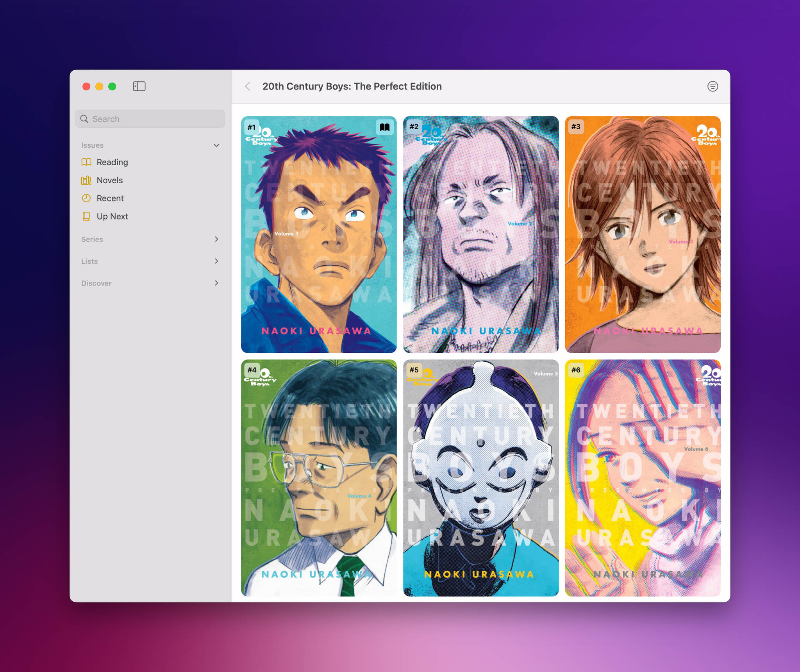Collapse the Issues section dropdown

pos(218,145)
